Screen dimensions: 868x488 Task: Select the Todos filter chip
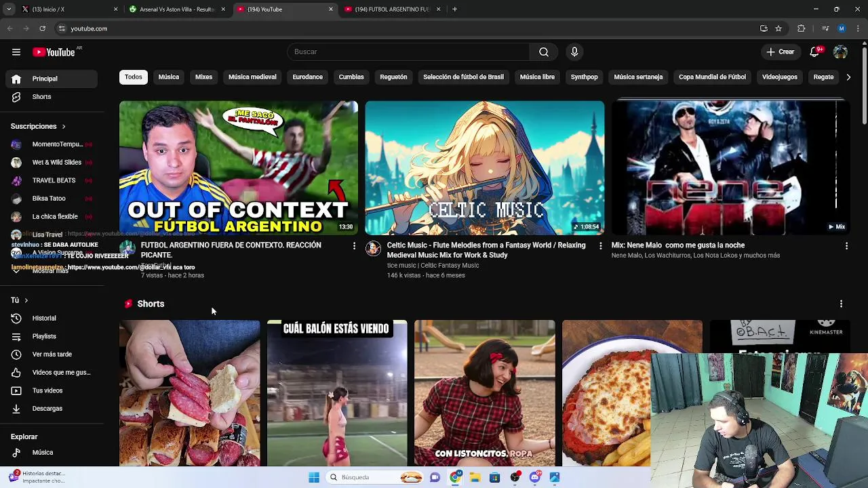[x=133, y=77]
